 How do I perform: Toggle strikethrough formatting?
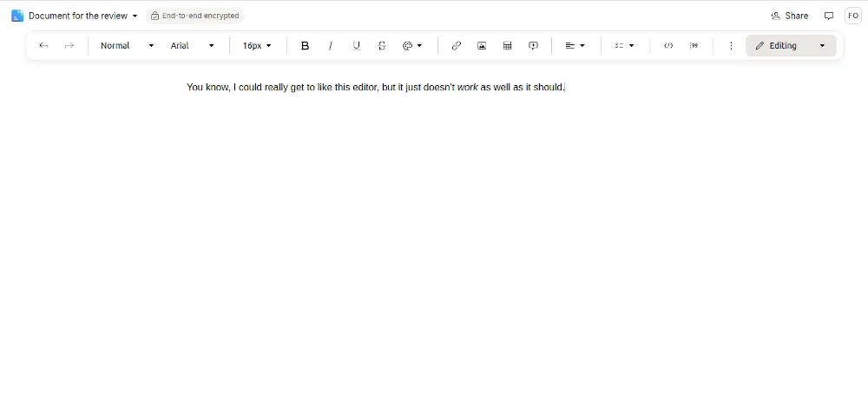pyautogui.click(x=382, y=46)
